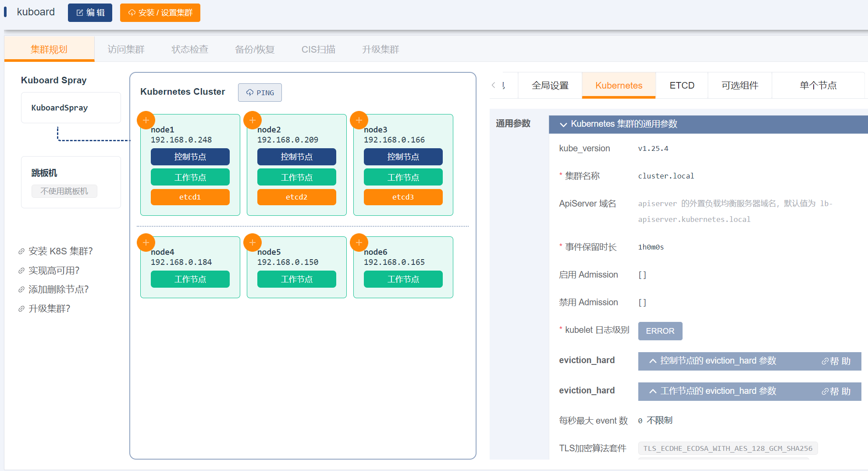Collapse the Kubernetes 集群的通用参数 section

tap(563, 125)
